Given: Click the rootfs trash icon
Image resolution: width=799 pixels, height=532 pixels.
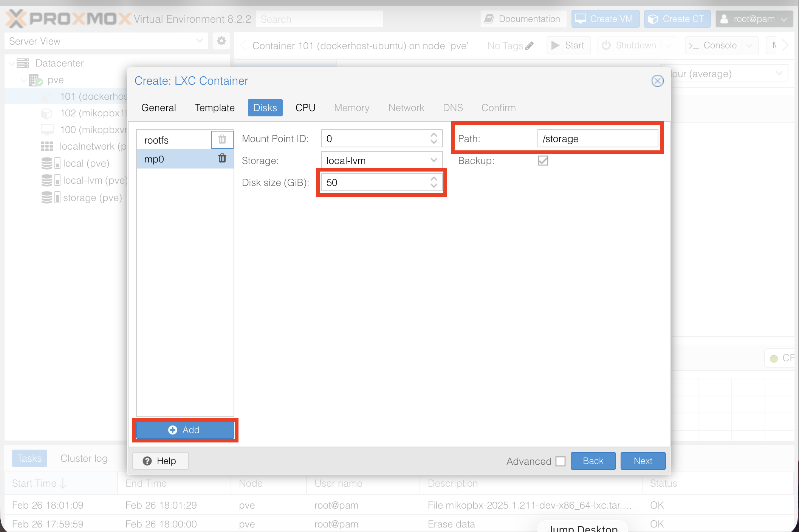Looking at the screenshot, I should click(222, 139).
